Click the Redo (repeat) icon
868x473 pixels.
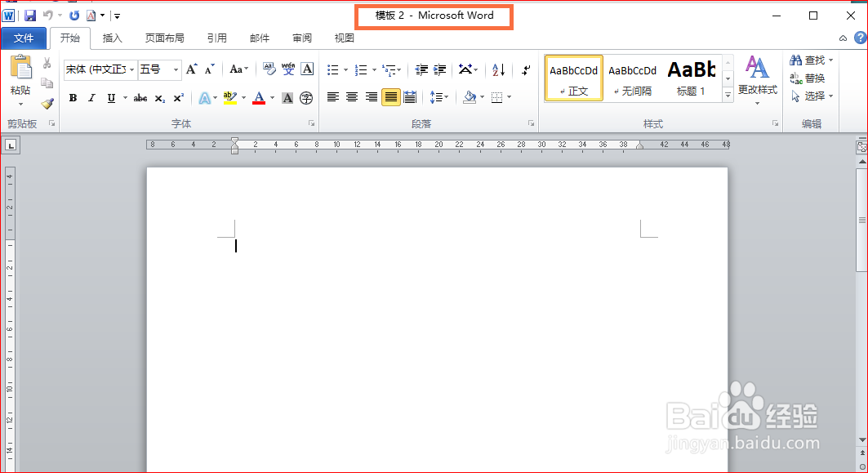pyautogui.click(x=74, y=16)
